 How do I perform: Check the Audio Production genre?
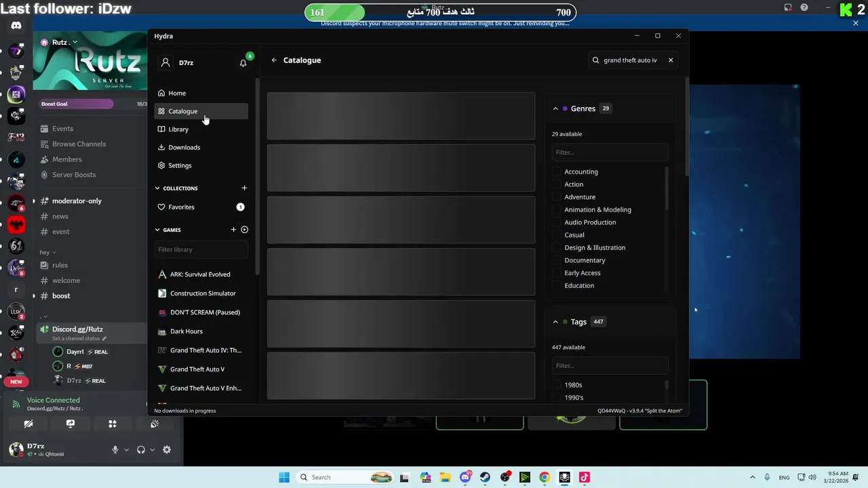click(x=557, y=222)
